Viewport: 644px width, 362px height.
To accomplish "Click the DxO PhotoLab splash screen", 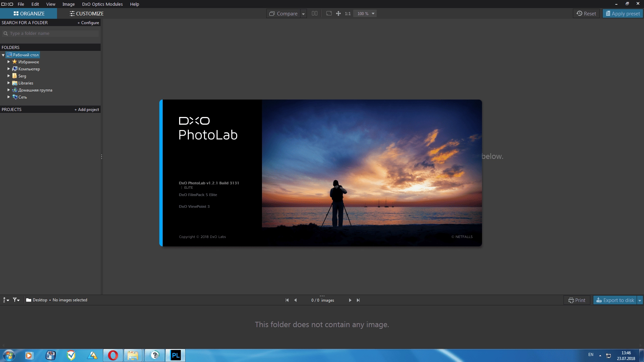I will pyautogui.click(x=321, y=173).
